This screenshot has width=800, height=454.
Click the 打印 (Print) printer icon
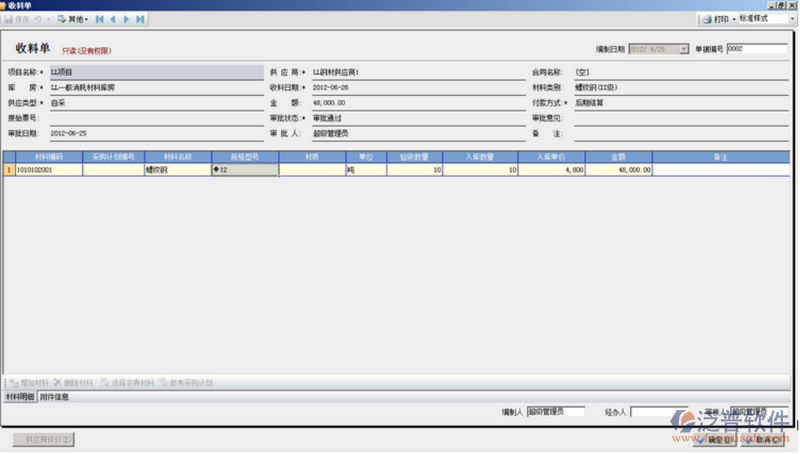(x=707, y=19)
